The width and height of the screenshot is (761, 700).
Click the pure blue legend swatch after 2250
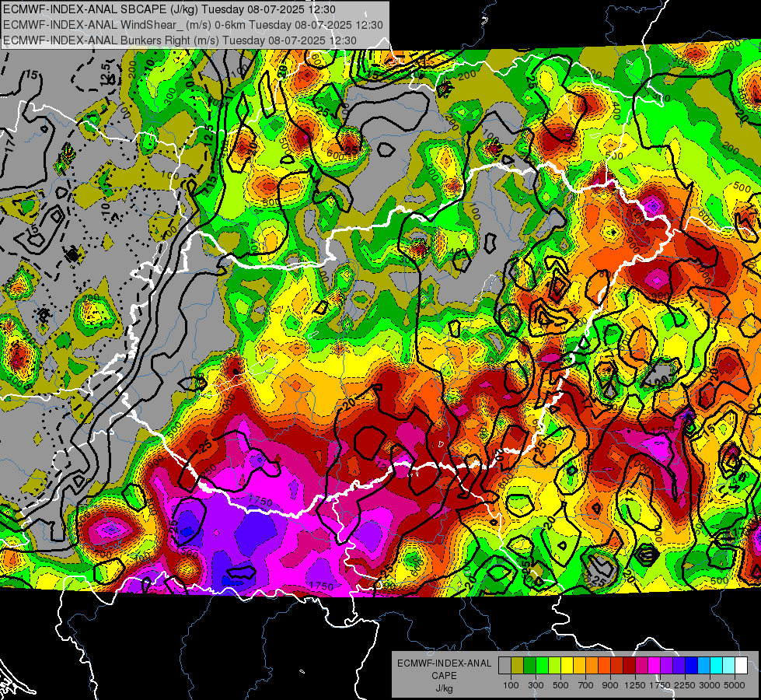click(x=692, y=666)
